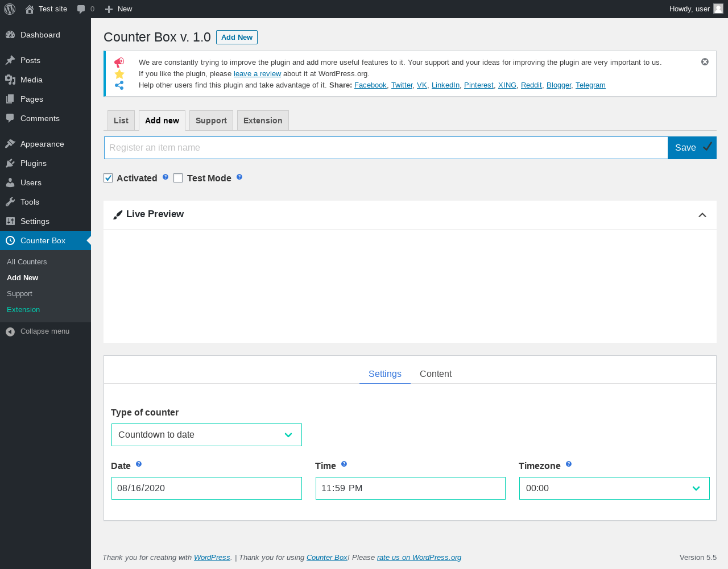This screenshot has height=569, width=728.
Task: Click the Time help question icon
Action: click(344, 464)
